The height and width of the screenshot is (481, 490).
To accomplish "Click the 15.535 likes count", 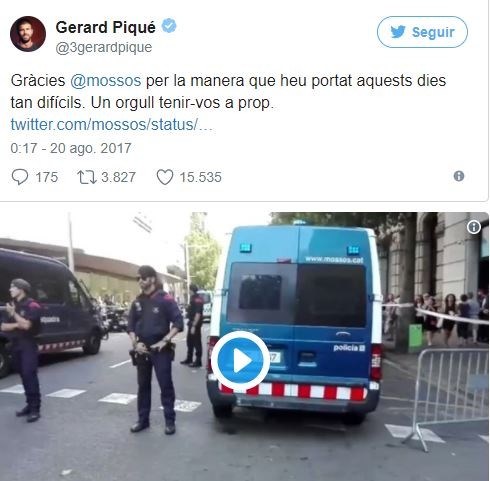I will pos(200,177).
